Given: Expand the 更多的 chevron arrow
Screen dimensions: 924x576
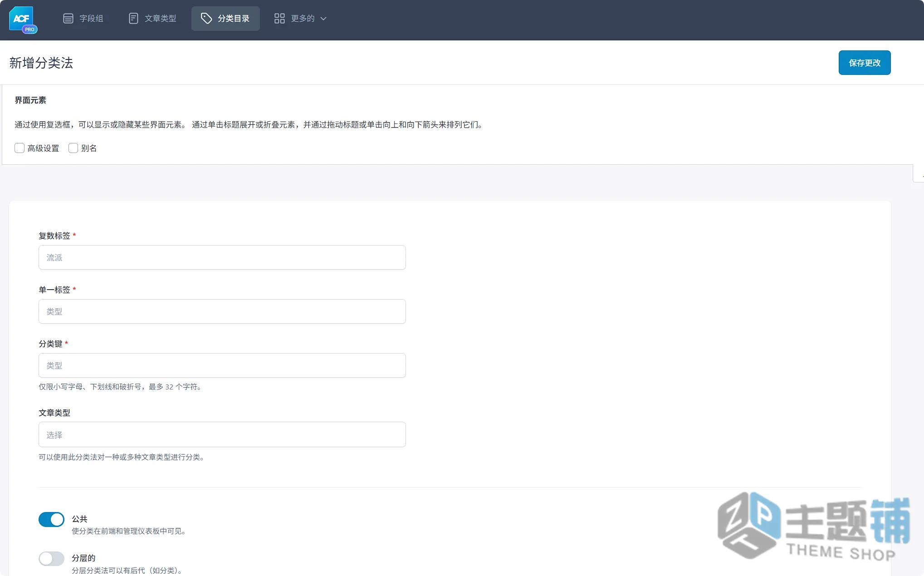Looking at the screenshot, I should pos(323,19).
